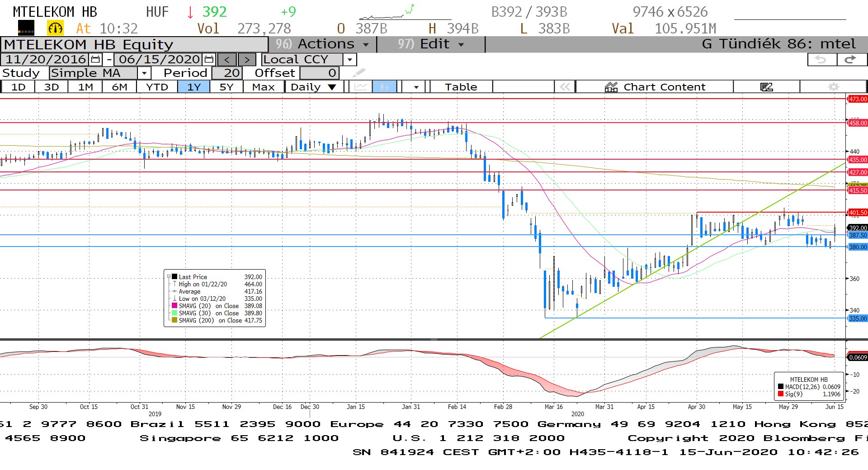This screenshot has height=470, width=868.
Task: Click the Chart Content icon
Action: [611, 87]
